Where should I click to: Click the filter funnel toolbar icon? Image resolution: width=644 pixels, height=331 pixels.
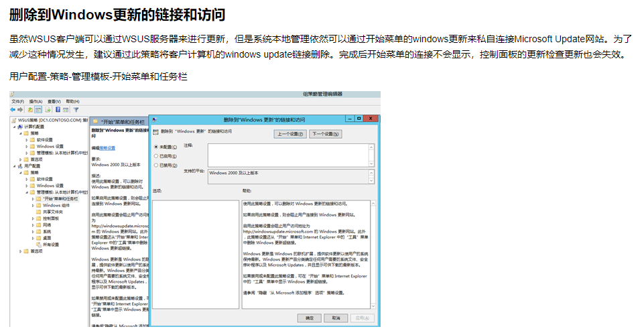pos(76,110)
